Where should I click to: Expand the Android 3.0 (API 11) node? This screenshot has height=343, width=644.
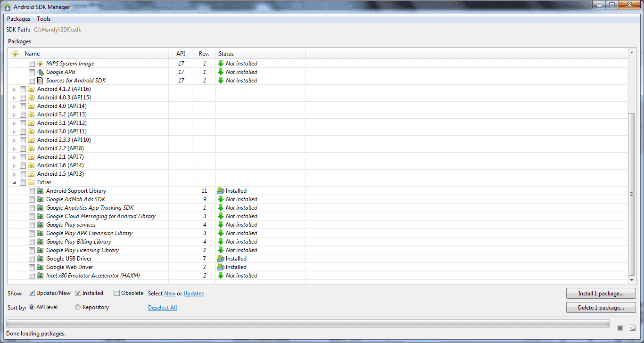[15, 131]
